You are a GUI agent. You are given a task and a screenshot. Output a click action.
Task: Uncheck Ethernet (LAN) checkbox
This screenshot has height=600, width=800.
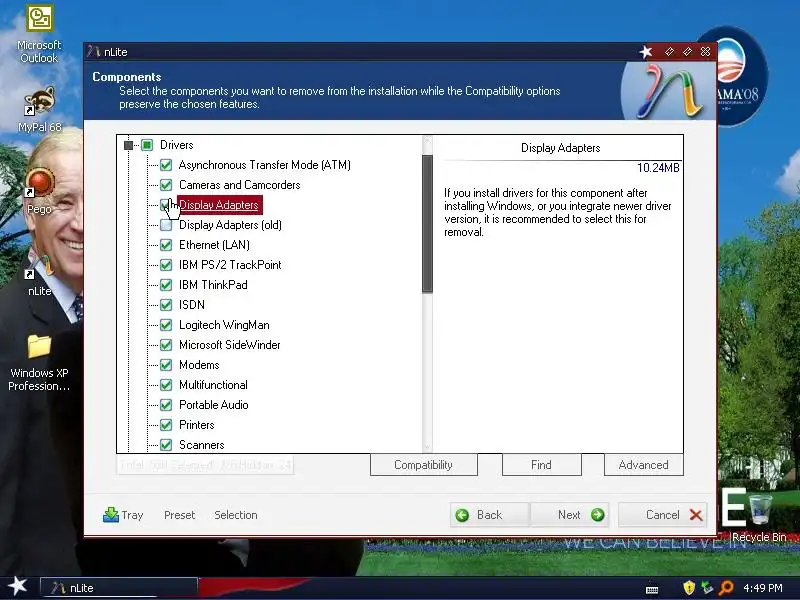click(166, 245)
